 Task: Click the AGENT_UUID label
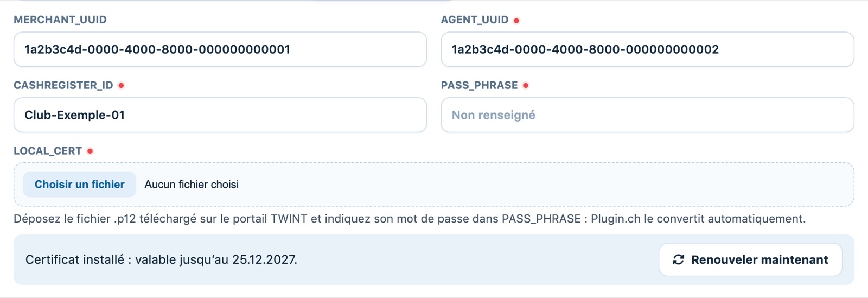(x=475, y=20)
